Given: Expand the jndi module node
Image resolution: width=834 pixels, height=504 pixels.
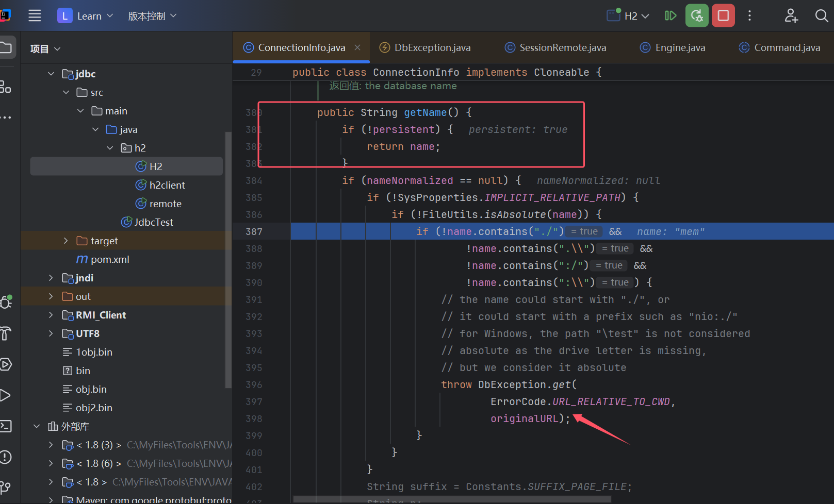Looking at the screenshot, I should point(51,278).
